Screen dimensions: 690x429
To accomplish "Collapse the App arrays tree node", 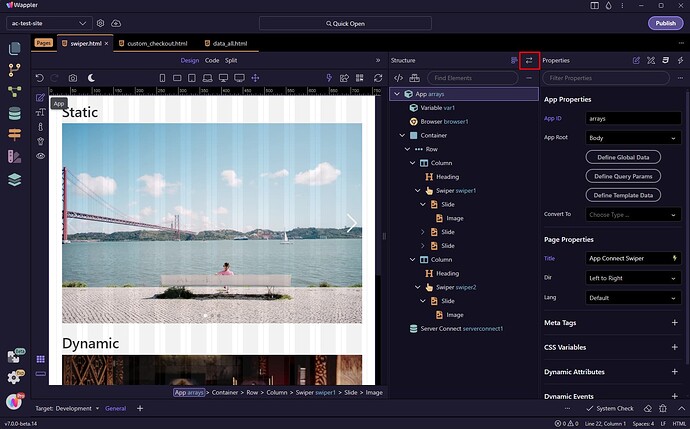I will click(397, 94).
